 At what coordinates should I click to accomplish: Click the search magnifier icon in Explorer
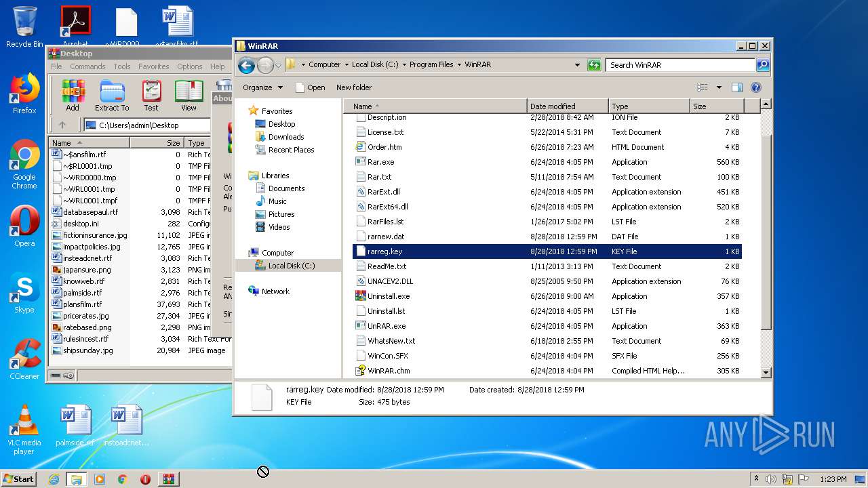click(763, 65)
